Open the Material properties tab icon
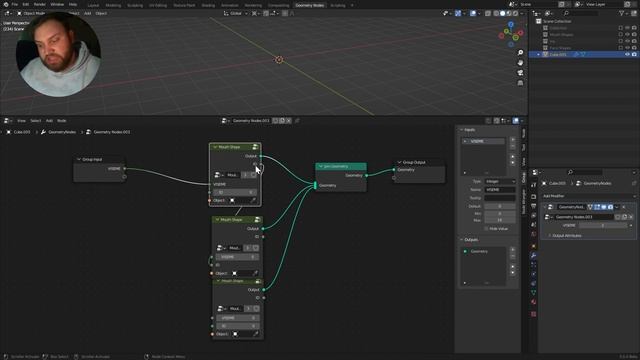Viewport: 640px width, 360px height. (x=533, y=302)
